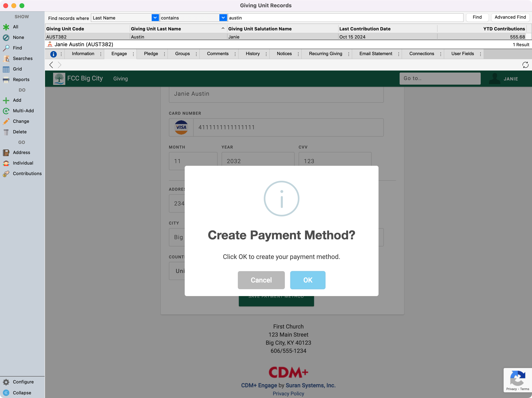Image resolution: width=532 pixels, height=398 pixels.
Task: Switch to Grid view icon
Action: coord(6,69)
